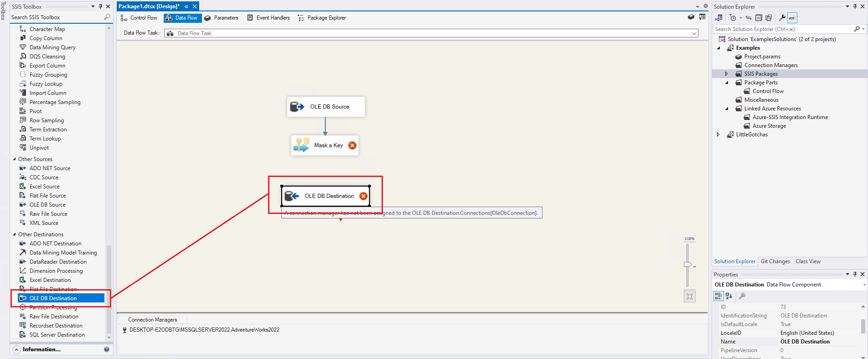
Task: Open Solution Explorer's Properties wrench icon
Action: click(x=782, y=18)
